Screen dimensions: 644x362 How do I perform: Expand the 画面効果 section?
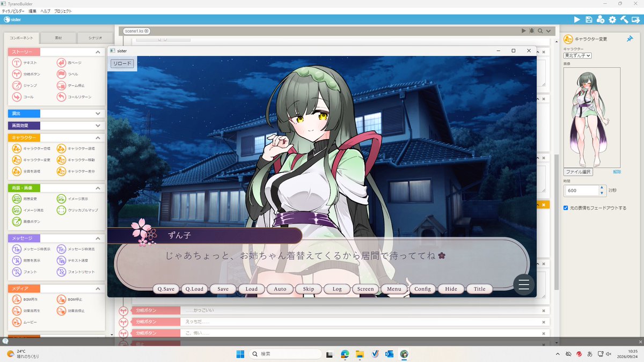tap(98, 125)
